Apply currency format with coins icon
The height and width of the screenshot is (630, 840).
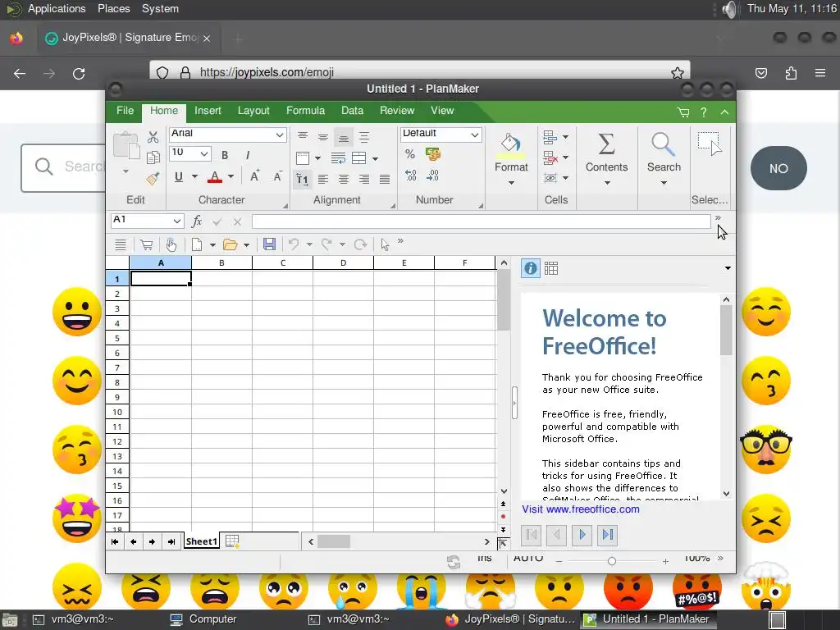click(x=433, y=154)
